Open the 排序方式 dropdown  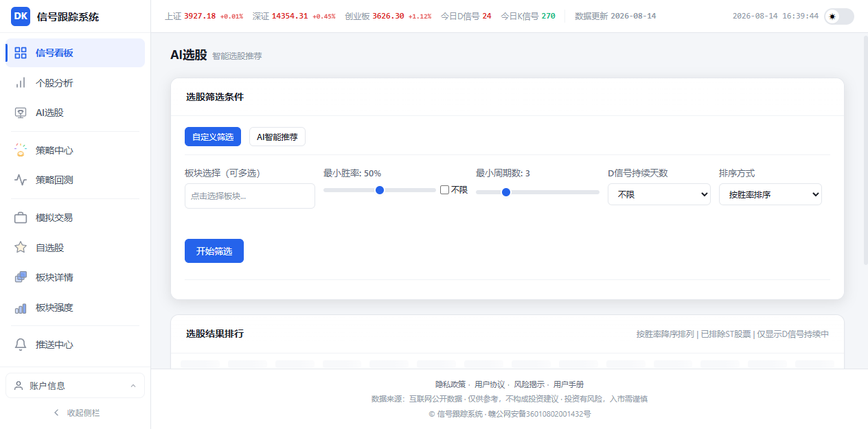click(770, 194)
